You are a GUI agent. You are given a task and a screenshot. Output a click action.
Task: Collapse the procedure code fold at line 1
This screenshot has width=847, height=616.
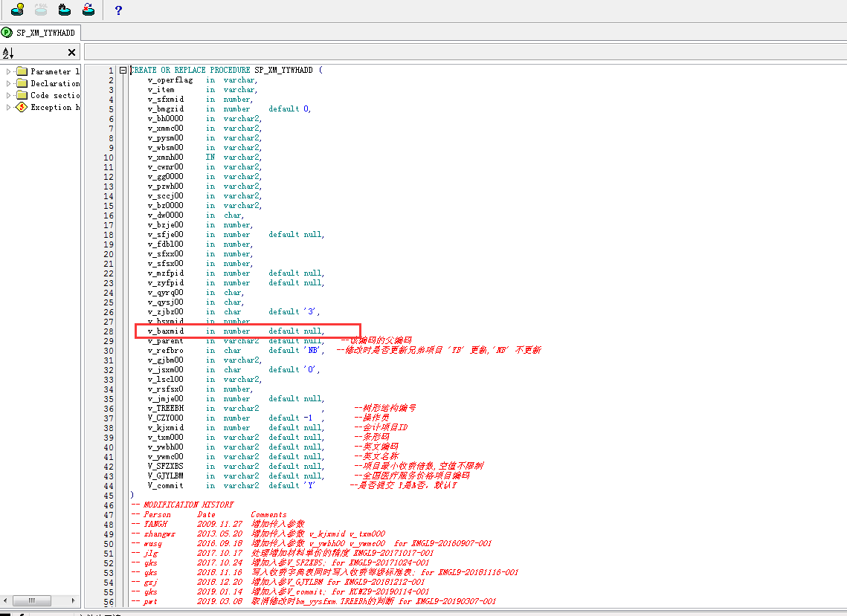pyautogui.click(x=121, y=71)
